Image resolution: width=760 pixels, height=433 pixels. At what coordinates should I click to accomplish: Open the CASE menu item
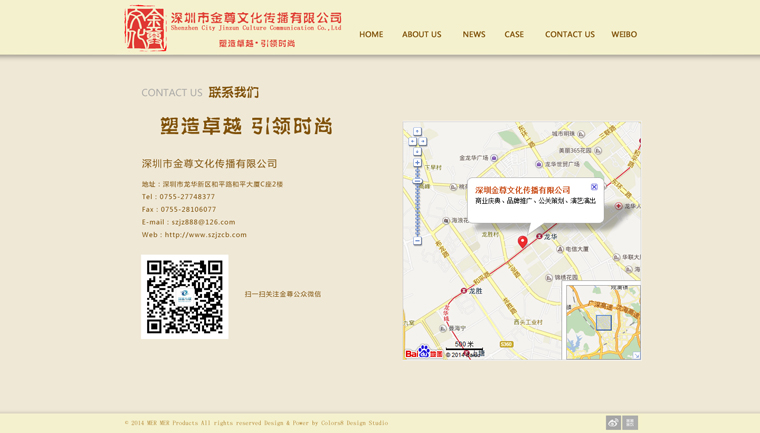pos(514,34)
